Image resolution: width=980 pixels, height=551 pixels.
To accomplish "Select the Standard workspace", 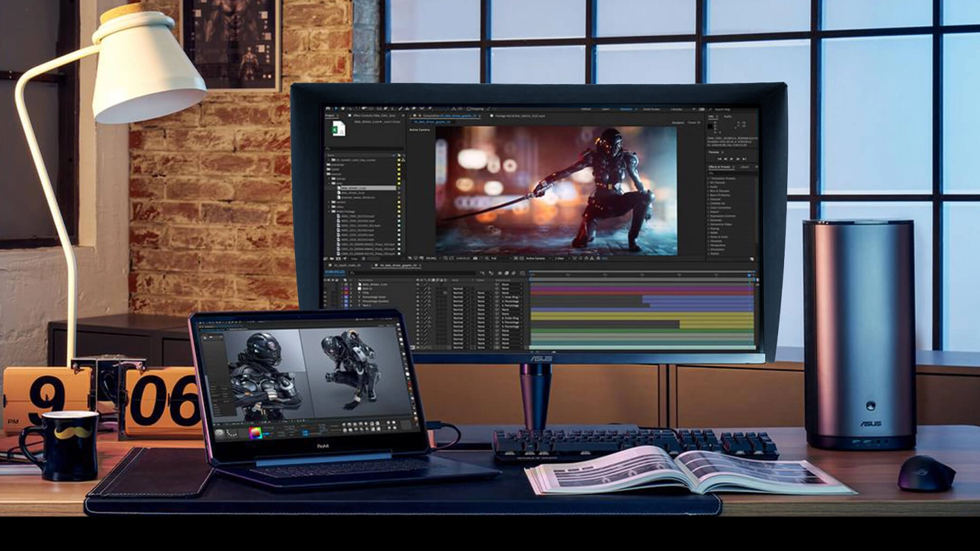I will pyautogui.click(x=627, y=109).
